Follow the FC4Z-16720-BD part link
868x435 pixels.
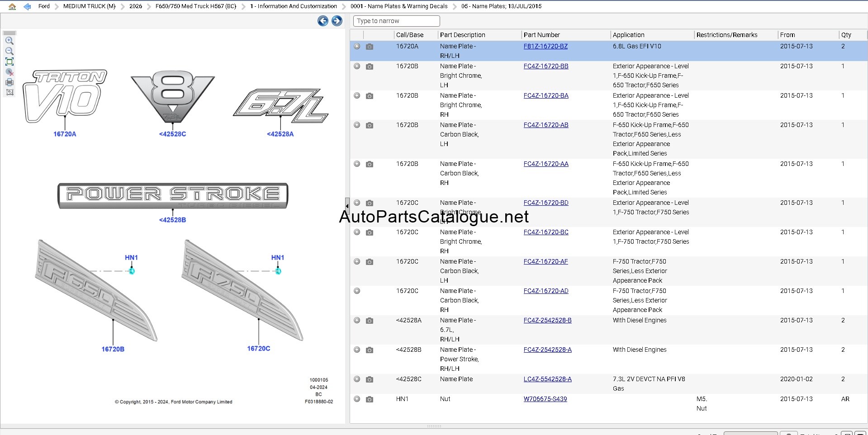point(546,203)
